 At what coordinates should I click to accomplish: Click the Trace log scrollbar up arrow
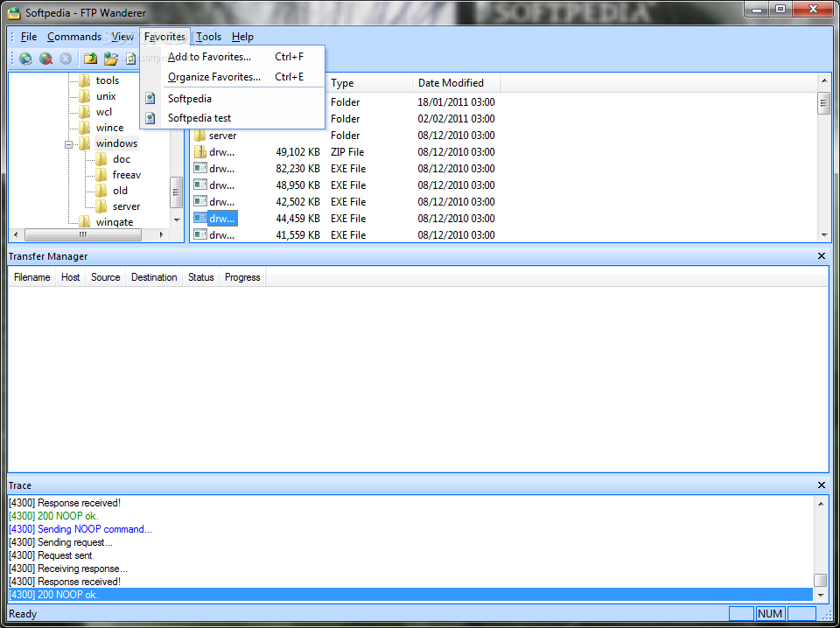tap(820, 503)
